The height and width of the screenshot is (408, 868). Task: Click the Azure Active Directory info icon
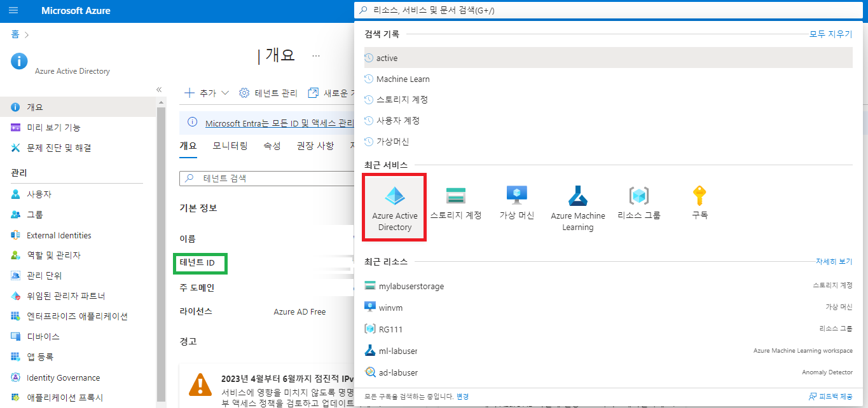coord(19,60)
